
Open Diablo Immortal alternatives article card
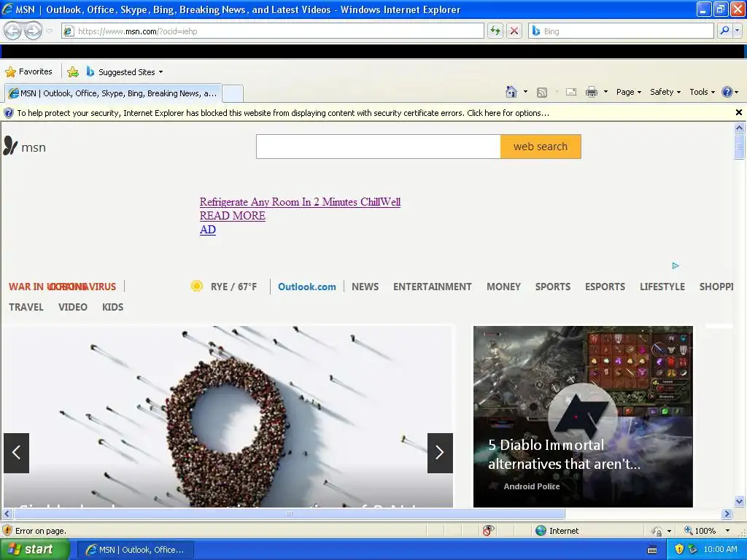click(x=583, y=416)
